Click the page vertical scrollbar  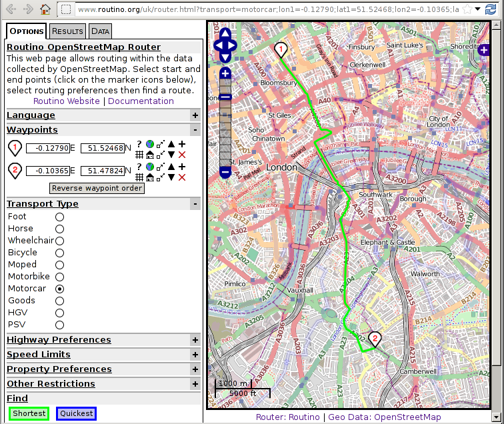tap(497, 222)
